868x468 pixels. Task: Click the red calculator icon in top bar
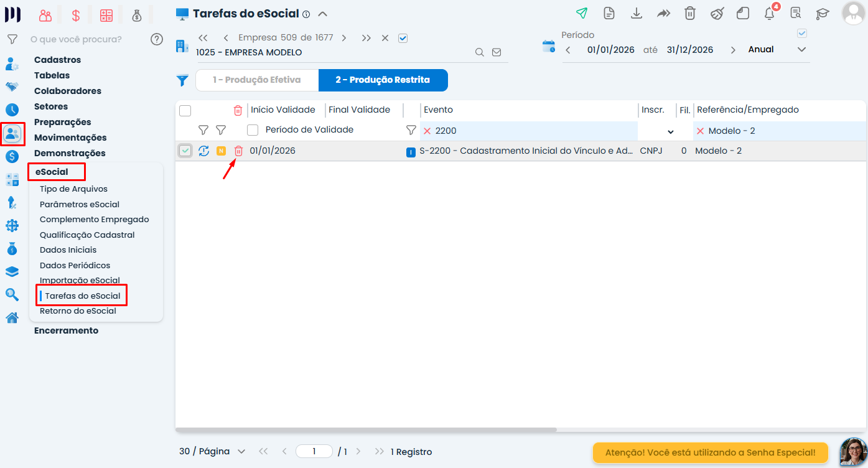coord(106,16)
